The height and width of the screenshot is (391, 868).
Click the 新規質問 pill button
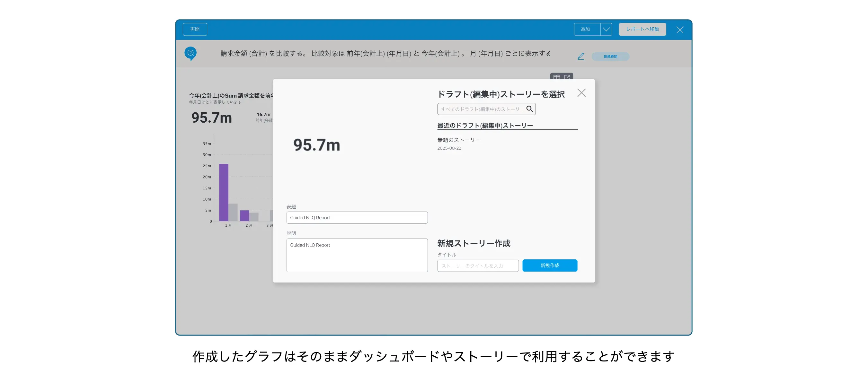610,56
